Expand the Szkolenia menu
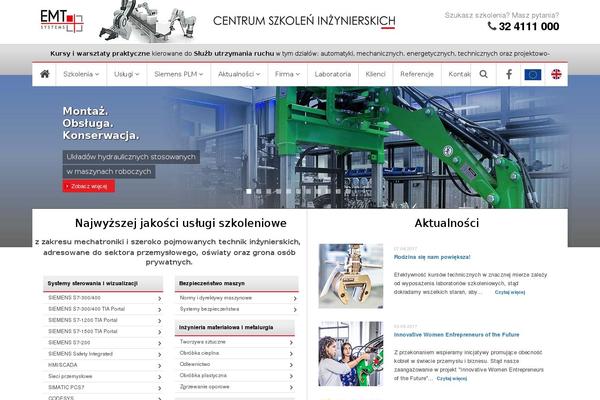This screenshot has height=400, width=600. click(x=81, y=74)
